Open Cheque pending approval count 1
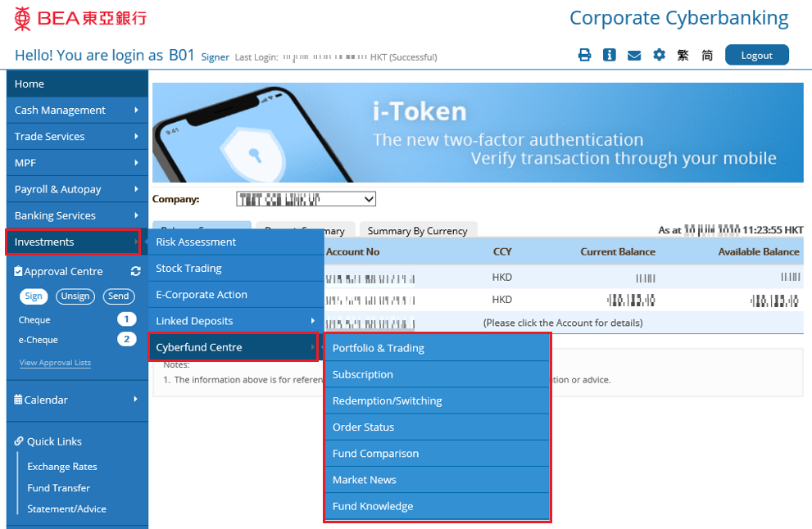 [x=126, y=319]
